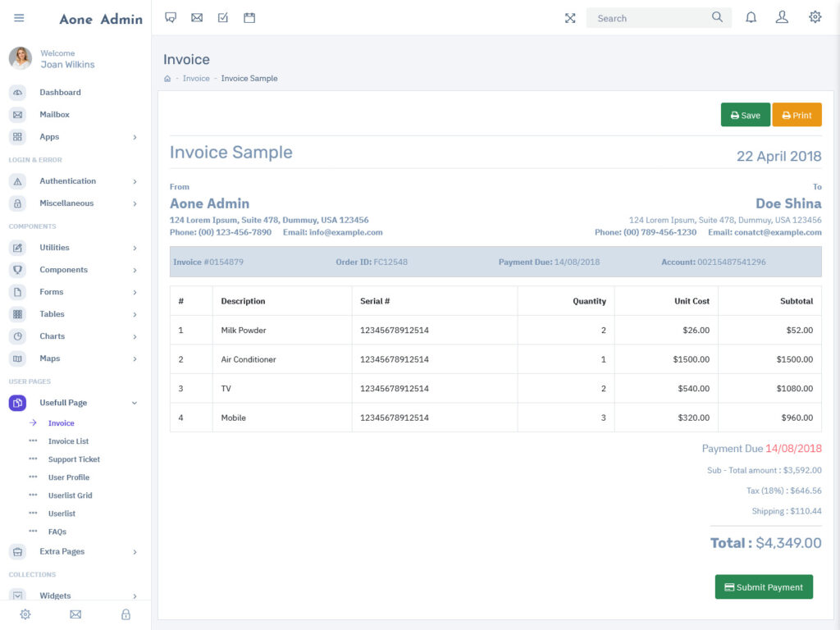Screen dimensions: 840x630
Task: Expand the Forms submenu chevron
Action: [135, 293]
